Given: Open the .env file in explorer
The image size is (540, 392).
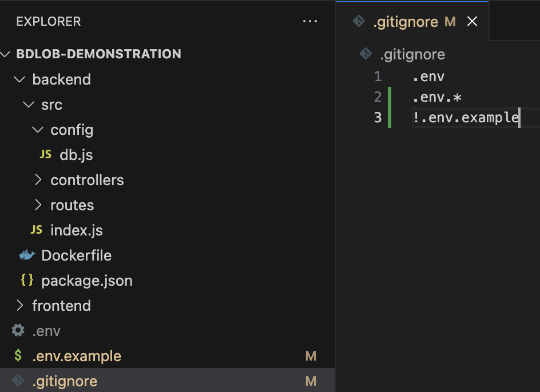Looking at the screenshot, I should [46, 331].
